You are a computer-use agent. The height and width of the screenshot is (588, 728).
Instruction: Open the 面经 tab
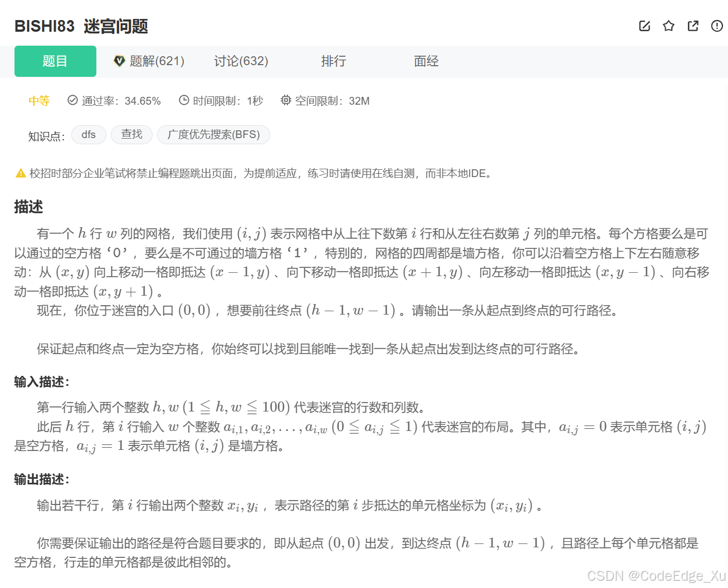pyautogui.click(x=426, y=61)
